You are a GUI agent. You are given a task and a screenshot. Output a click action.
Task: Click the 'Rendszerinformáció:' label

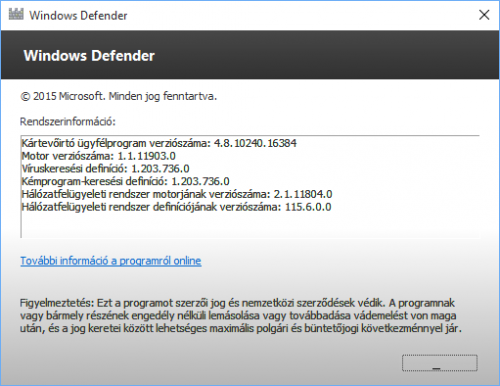(68, 122)
